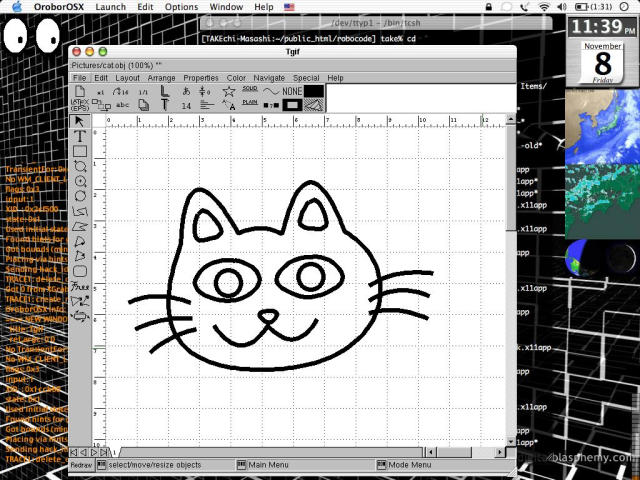Open the File menu in Tgif

(79, 78)
